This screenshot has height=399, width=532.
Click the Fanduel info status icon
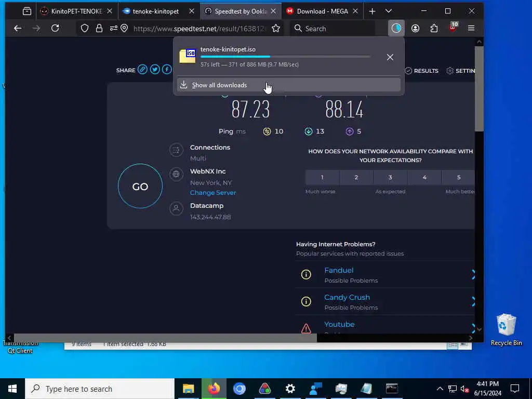coord(306,274)
